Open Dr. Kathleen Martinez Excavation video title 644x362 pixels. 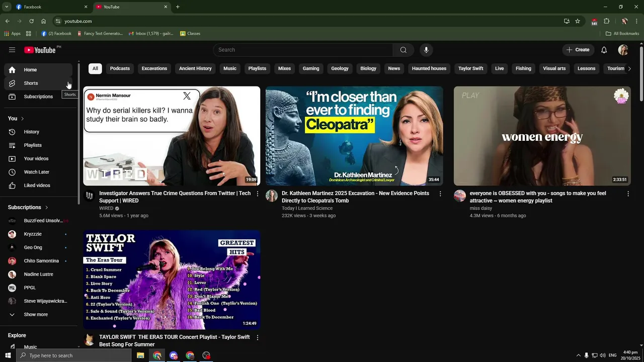coord(355,197)
